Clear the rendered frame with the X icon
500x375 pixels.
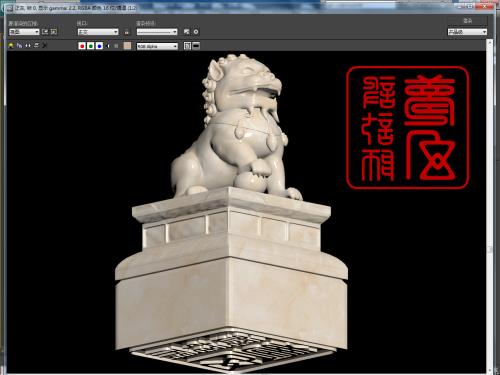(45, 46)
